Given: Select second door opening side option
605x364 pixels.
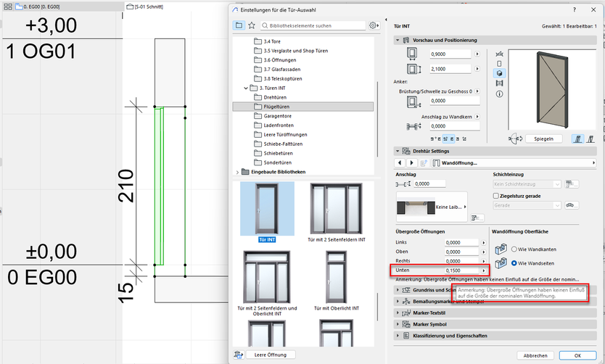Looking at the screenshot, I should point(590,138).
